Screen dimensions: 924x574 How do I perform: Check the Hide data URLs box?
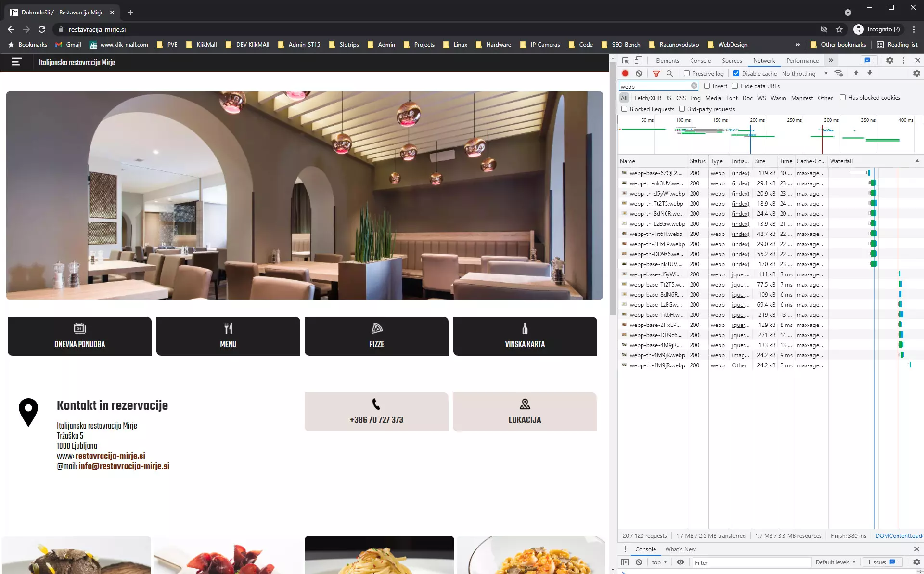pos(735,86)
